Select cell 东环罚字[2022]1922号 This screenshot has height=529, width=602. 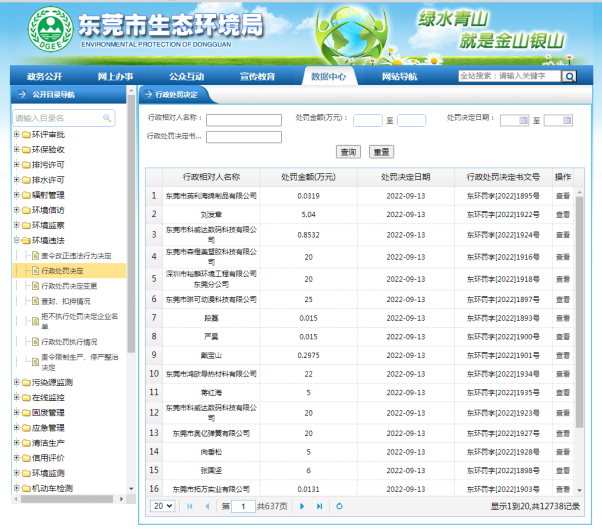(503, 215)
